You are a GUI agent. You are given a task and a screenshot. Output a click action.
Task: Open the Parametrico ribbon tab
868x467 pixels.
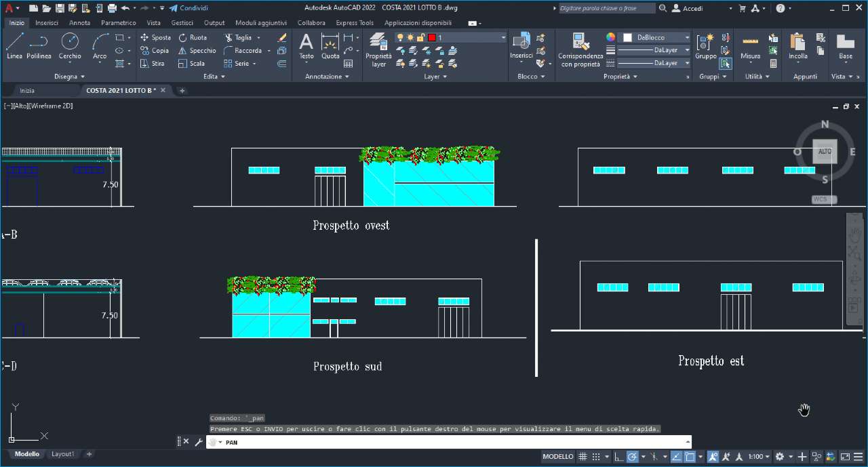click(x=119, y=22)
